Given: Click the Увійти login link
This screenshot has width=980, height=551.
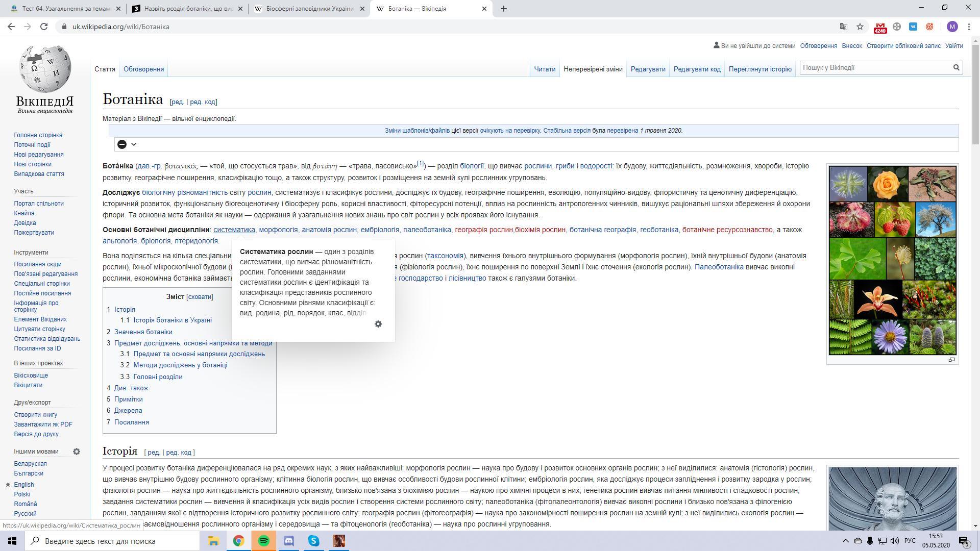Looking at the screenshot, I should tap(954, 46).
